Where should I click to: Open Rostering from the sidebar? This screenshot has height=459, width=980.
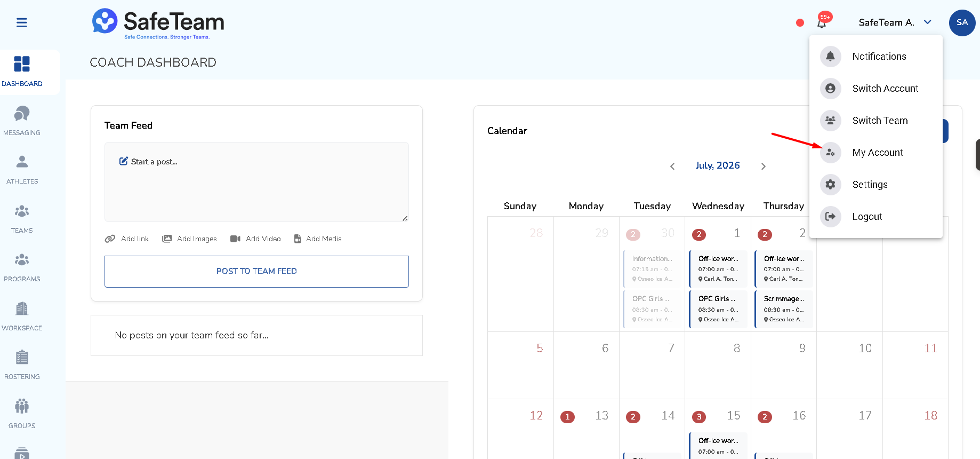click(22, 365)
